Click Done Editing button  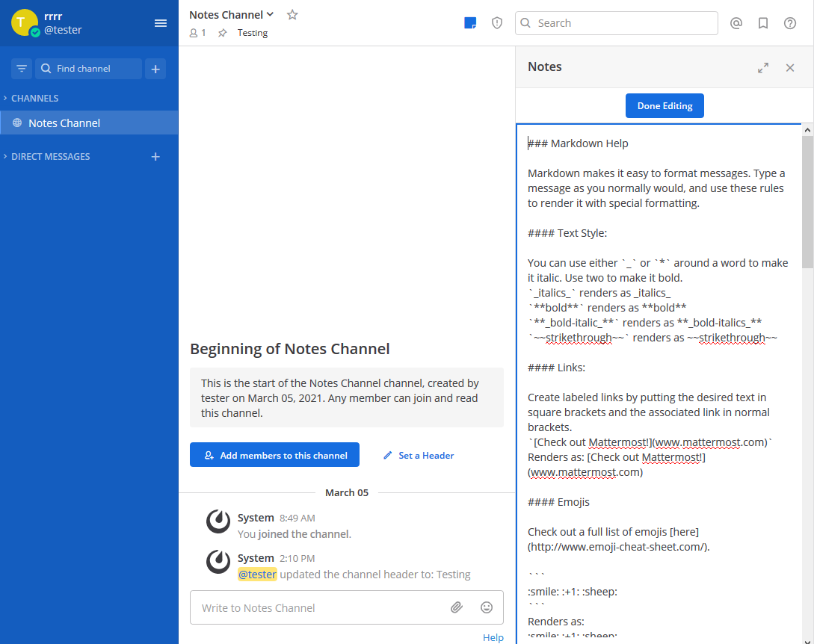665,106
